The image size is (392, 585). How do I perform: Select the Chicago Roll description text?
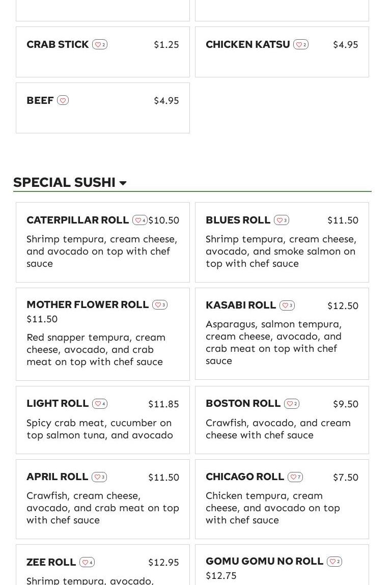(x=272, y=508)
